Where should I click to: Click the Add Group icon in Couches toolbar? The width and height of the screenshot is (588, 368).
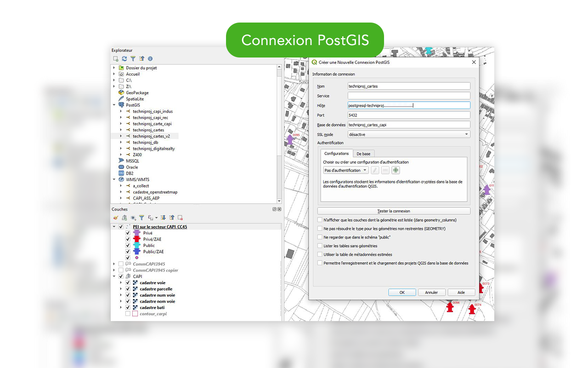pos(124,218)
